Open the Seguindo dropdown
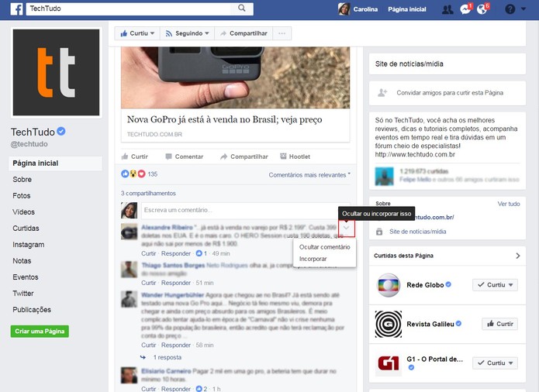 [188, 33]
